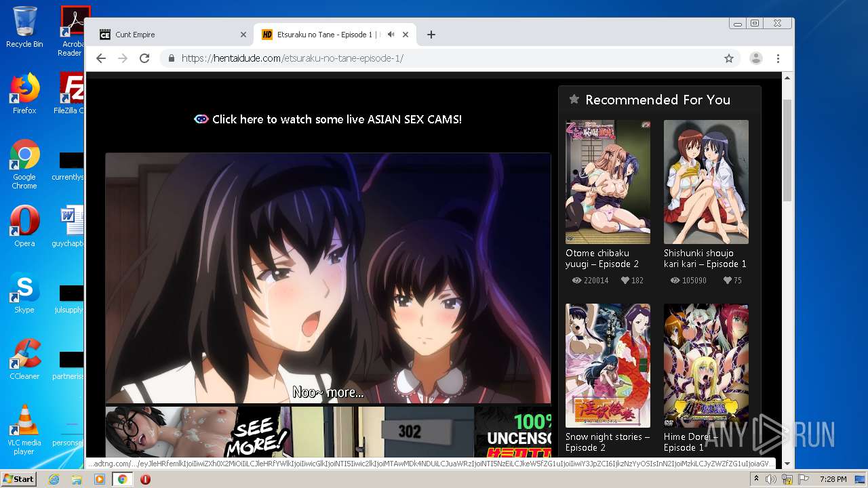Select the julsupply file on the desktop
The height and width of the screenshot is (488, 868).
click(71, 299)
